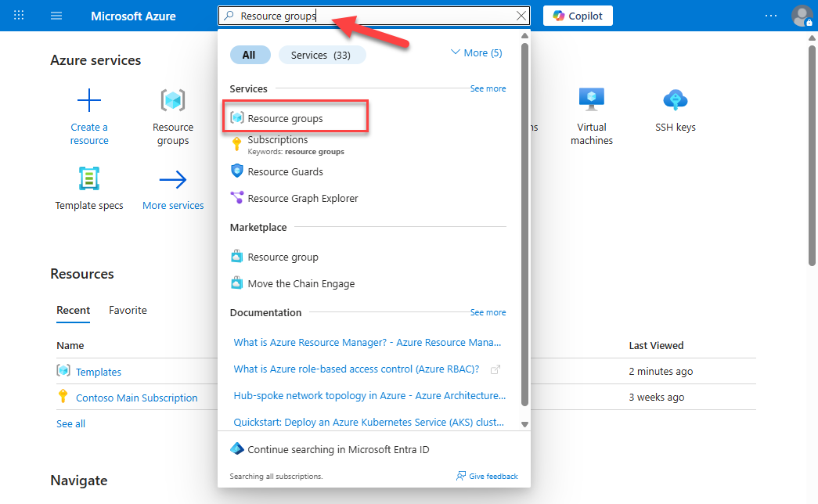Open the Template specs service icon
The image size is (818, 504).
89,179
